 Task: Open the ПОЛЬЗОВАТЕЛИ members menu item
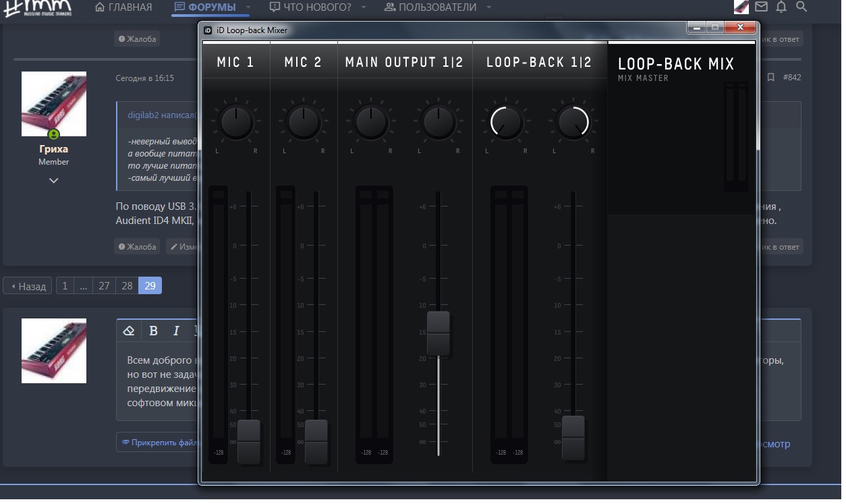point(430,7)
